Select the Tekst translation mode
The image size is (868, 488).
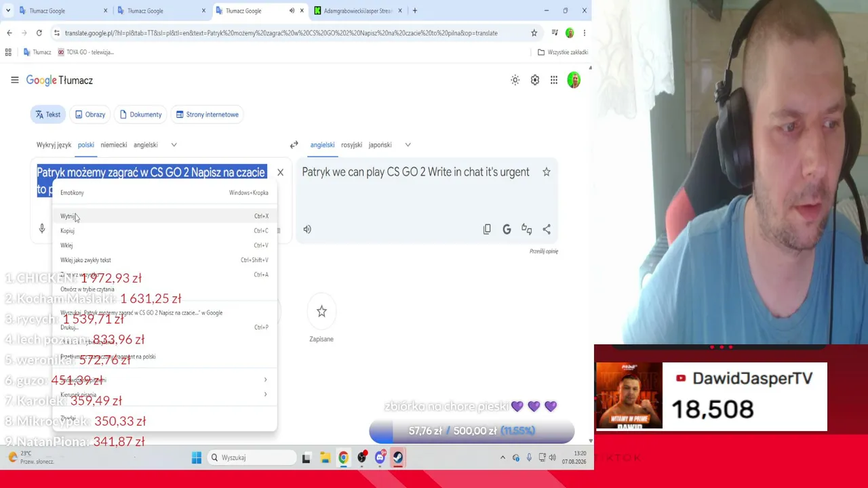48,115
